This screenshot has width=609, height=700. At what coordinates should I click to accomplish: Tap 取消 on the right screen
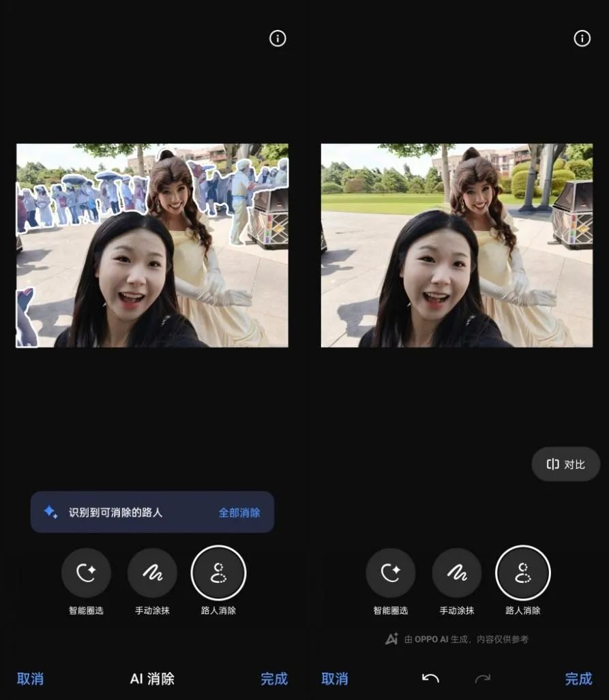point(335,679)
